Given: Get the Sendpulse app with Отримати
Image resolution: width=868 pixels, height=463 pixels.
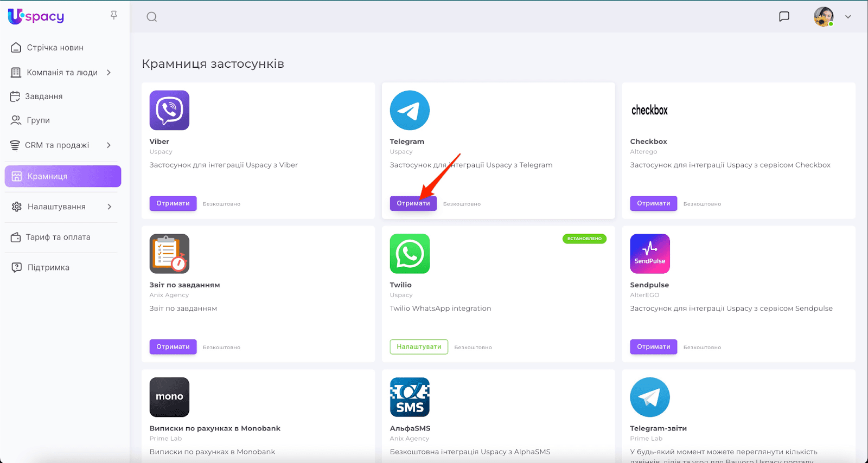Looking at the screenshot, I should click(654, 347).
